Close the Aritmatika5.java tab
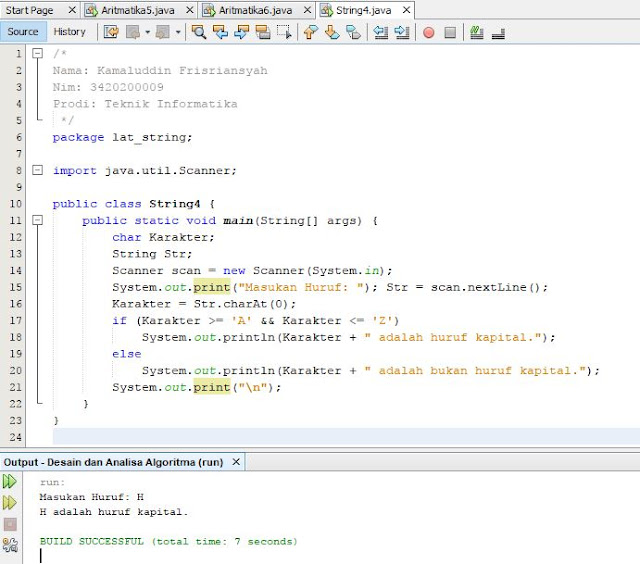This screenshot has height=564, width=640. tap(190, 10)
